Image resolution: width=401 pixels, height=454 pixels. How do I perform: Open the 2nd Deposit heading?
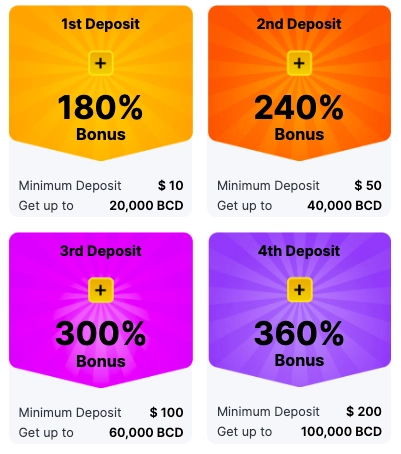coord(299,24)
